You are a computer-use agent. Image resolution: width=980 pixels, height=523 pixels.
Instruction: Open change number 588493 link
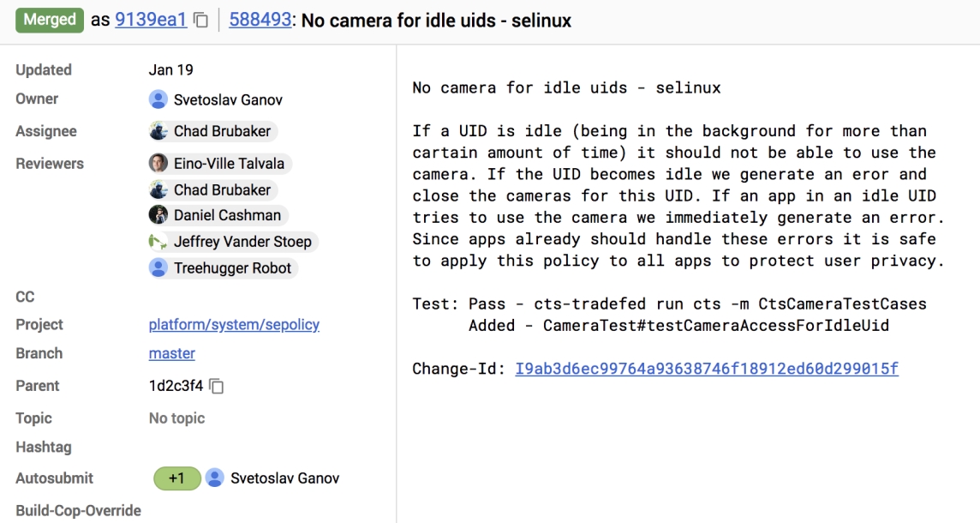(x=260, y=20)
